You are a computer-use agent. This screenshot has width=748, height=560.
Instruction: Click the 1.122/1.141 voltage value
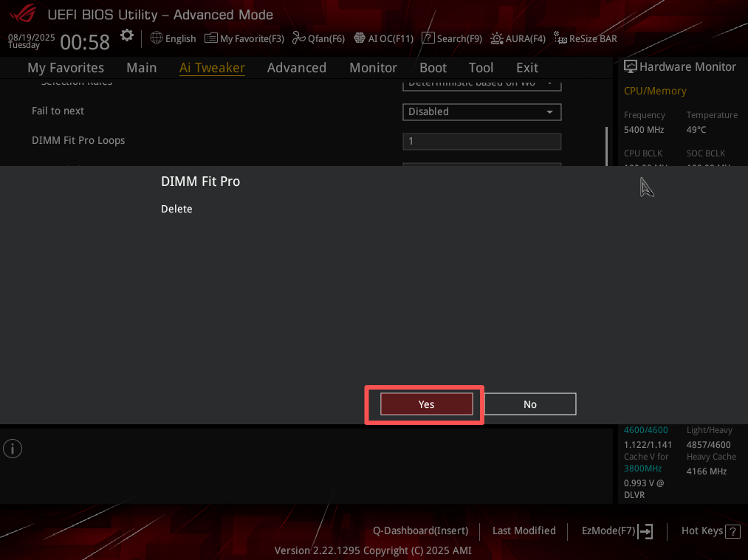pos(648,445)
